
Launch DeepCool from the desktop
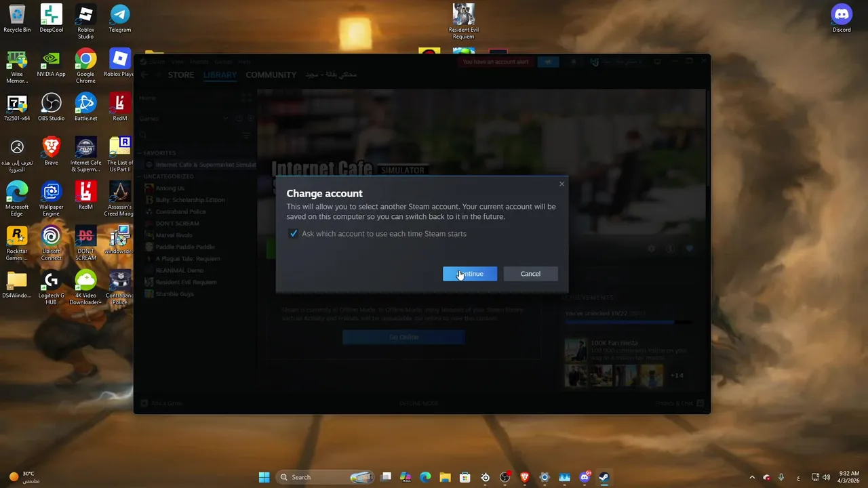(52, 18)
